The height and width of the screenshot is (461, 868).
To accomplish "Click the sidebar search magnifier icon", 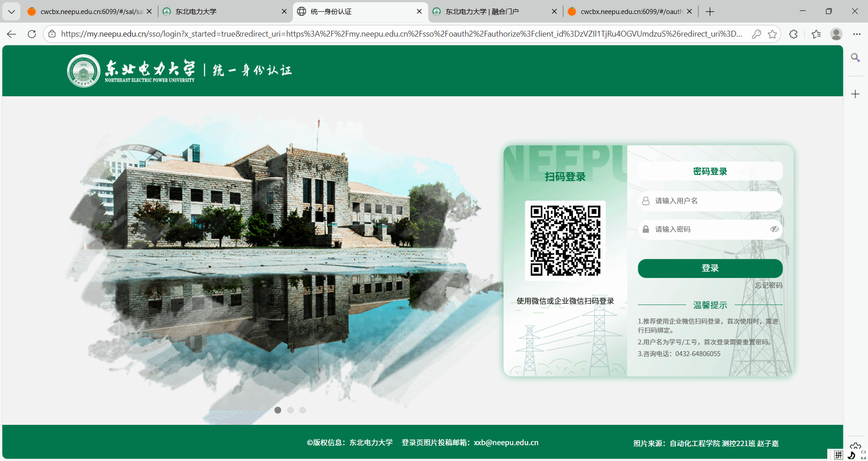I will click(x=855, y=57).
